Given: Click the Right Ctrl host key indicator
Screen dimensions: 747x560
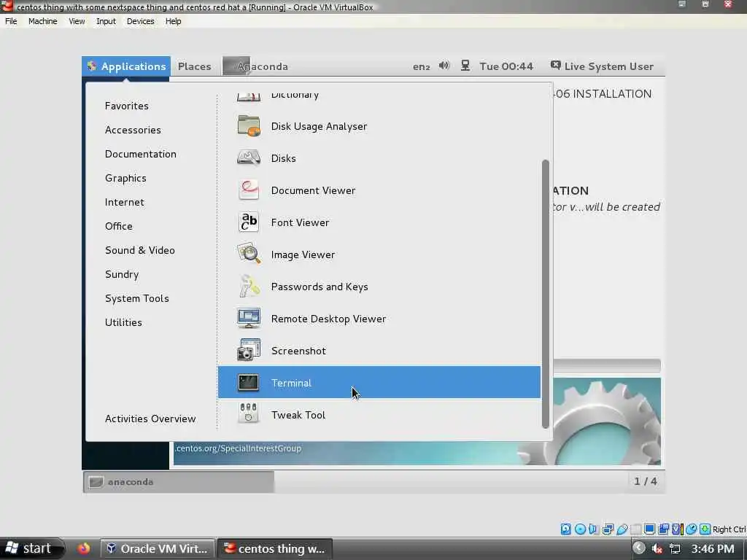Looking at the screenshot, I should coord(729,529).
